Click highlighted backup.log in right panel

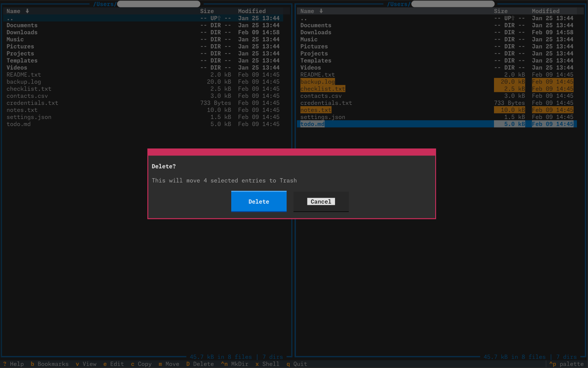pos(437,82)
